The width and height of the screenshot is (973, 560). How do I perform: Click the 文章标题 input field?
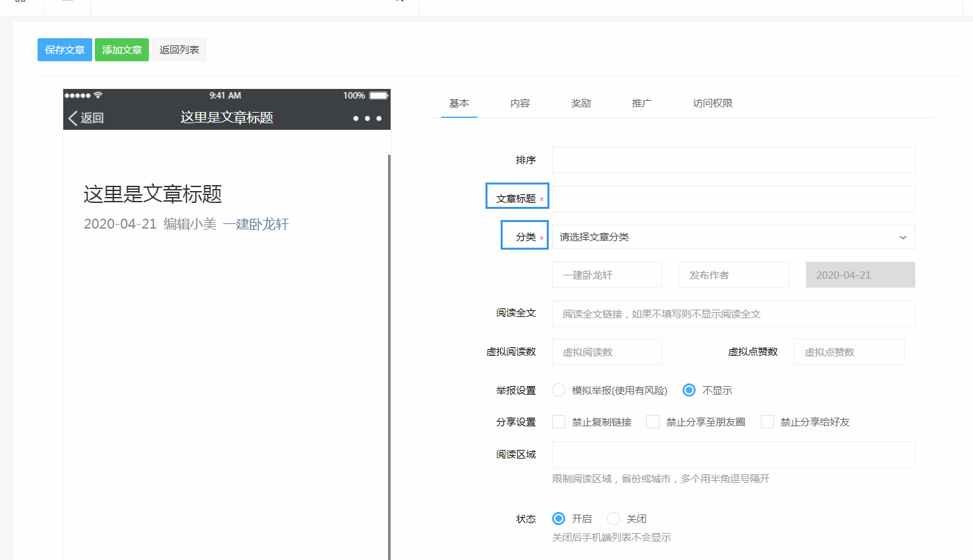pyautogui.click(x=733, y=199)
